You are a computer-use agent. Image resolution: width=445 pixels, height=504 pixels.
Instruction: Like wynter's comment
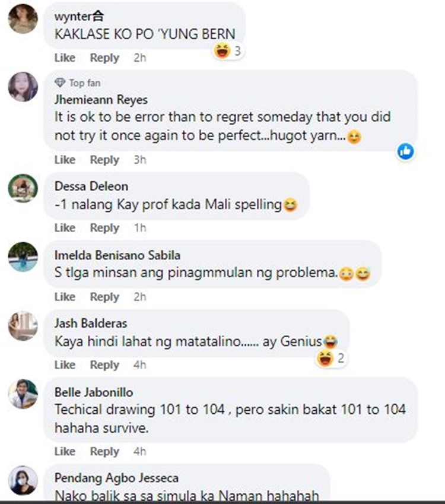point(65,58)
